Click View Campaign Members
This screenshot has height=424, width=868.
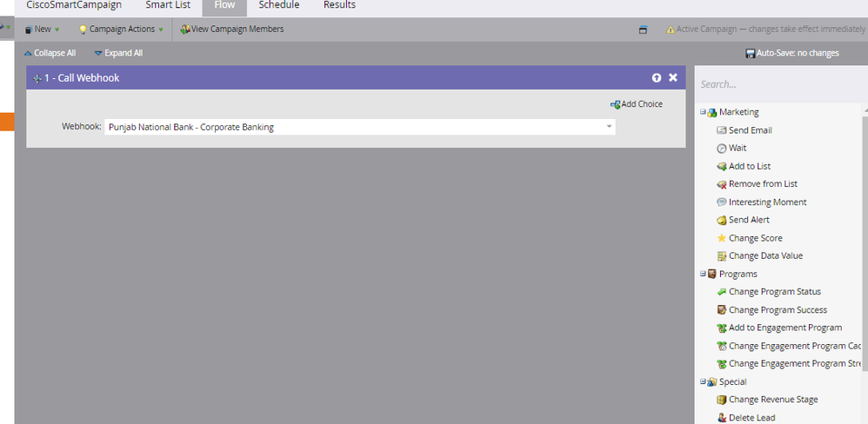tap(232, 30)
